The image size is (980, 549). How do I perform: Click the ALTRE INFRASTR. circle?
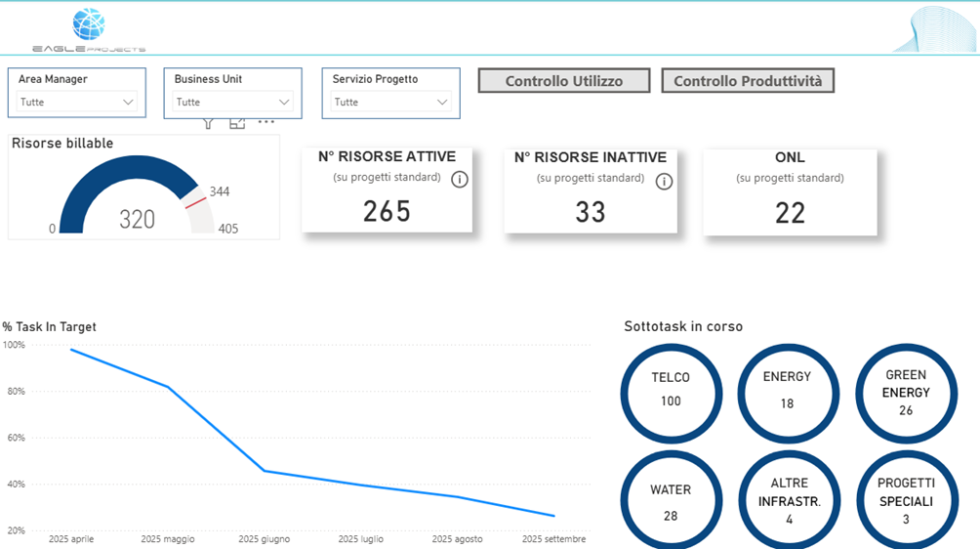pyautogui.click(x=789, y=501)
